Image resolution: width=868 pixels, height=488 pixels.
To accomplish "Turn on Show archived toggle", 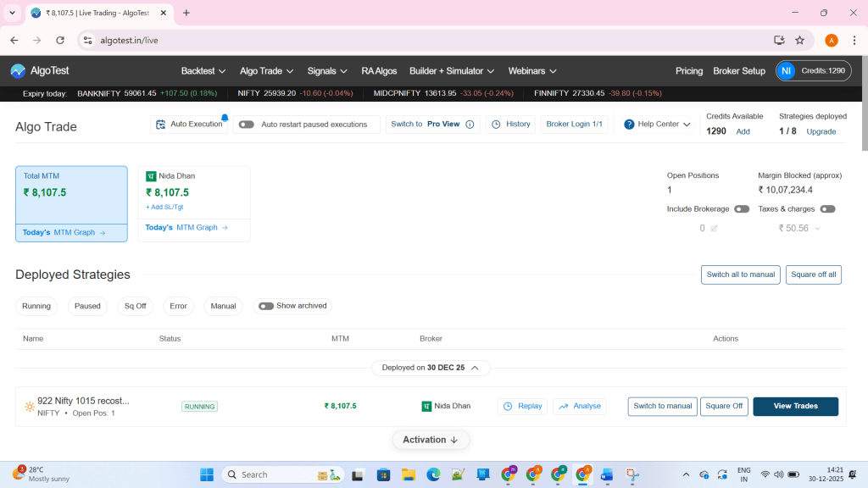I will 266,306.
